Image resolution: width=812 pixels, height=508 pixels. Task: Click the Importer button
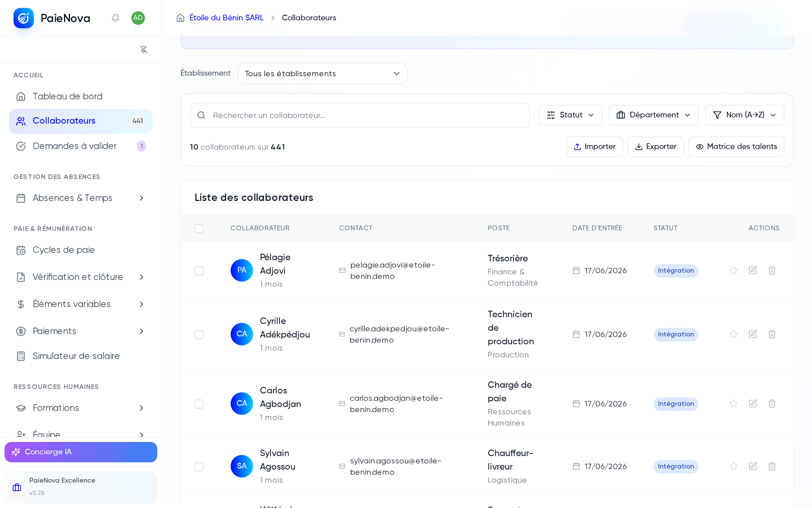[594, 147]
